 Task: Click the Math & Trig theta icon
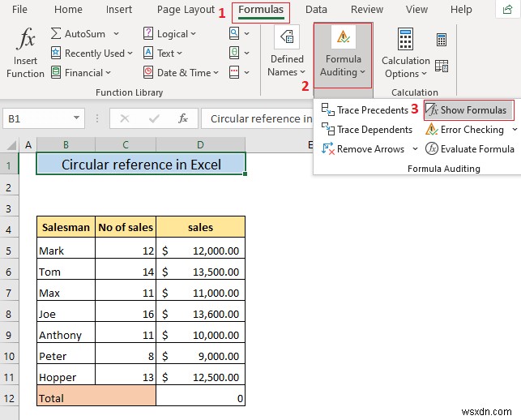pyautogui.click(x=234, y=53)
